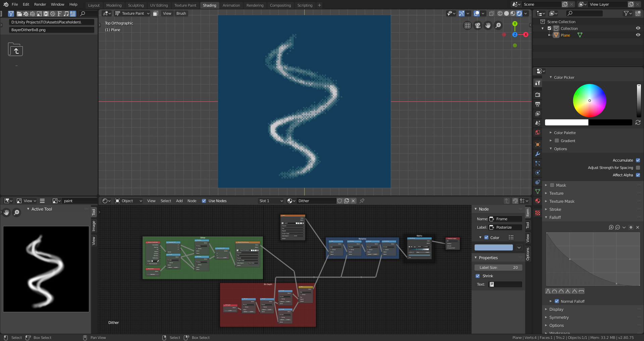Uncheck the Use Nodes checkbox

[204, 201]
